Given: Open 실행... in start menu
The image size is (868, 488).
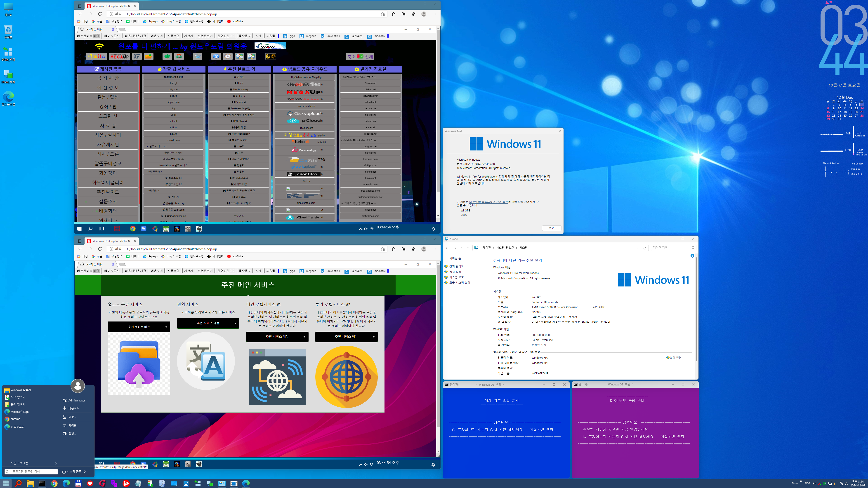Looking at the screenshot, I should click(x=69, y=434).
